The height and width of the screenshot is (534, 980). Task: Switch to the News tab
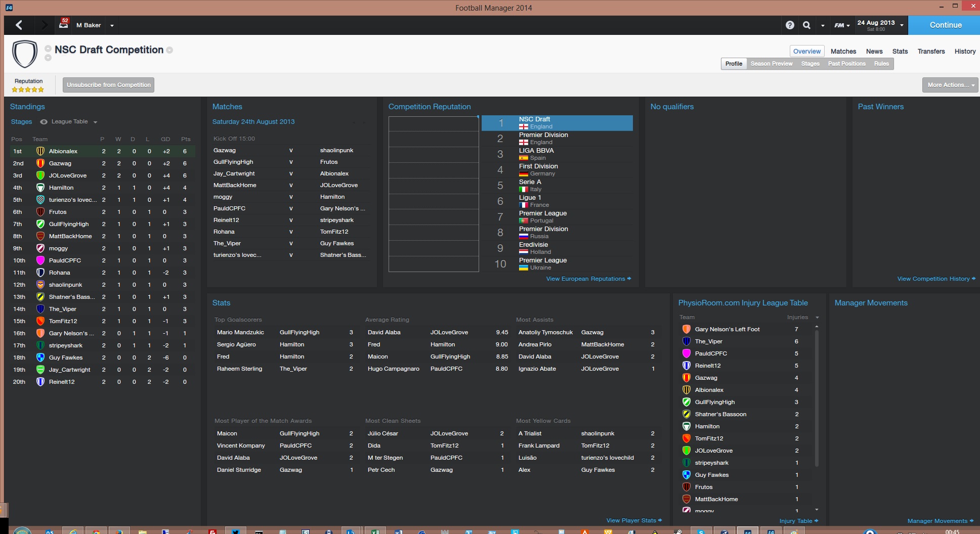(x=874, y=52)
